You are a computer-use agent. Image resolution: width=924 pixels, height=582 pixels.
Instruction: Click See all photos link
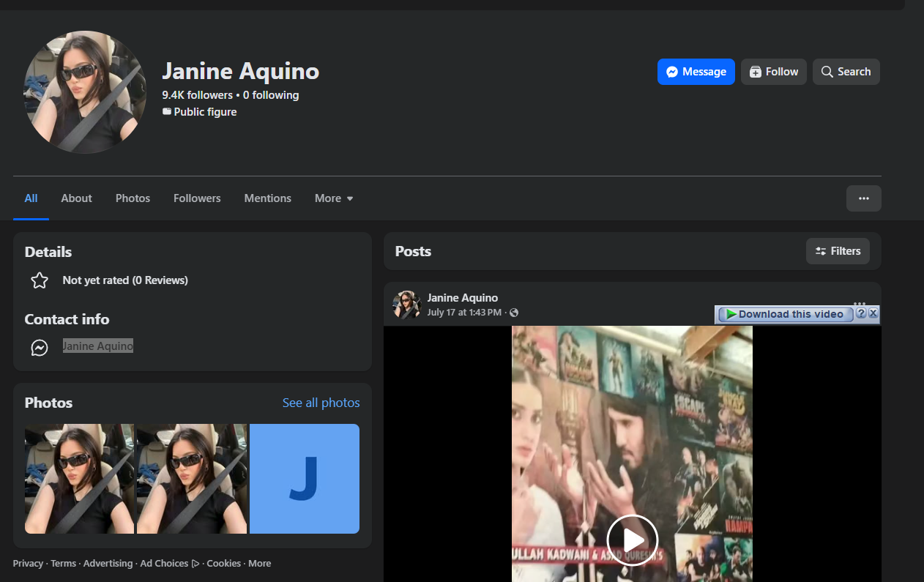(321, 403)
